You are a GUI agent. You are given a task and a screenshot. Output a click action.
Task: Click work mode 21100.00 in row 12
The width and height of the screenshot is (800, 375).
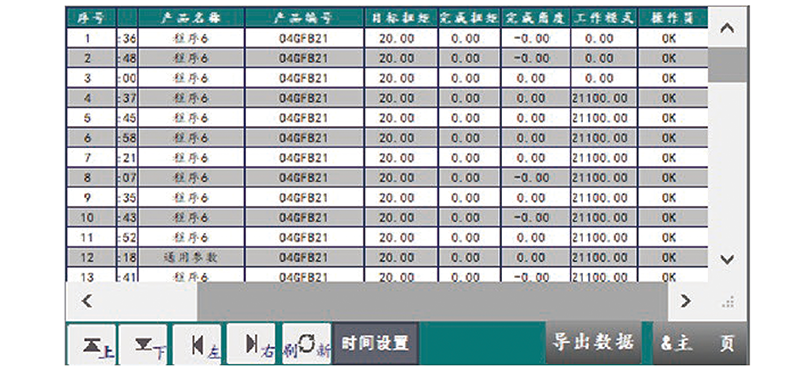click(604, 258)
